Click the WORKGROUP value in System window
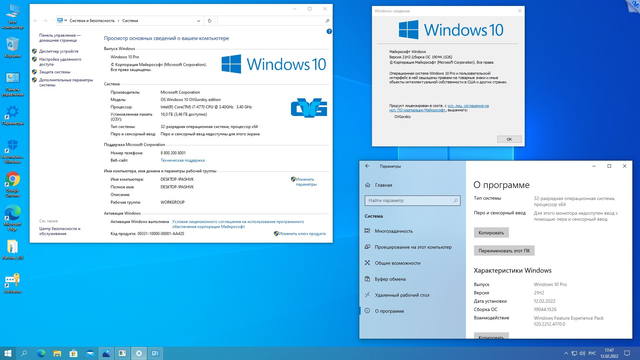The width and height of the screenshot is (640, 360). [x=172, y=202]
